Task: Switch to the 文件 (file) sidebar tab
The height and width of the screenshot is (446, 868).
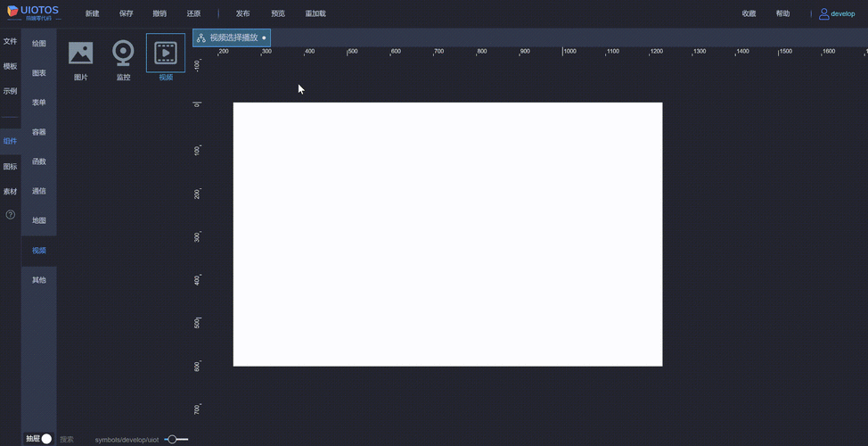Action: [11, 42]
